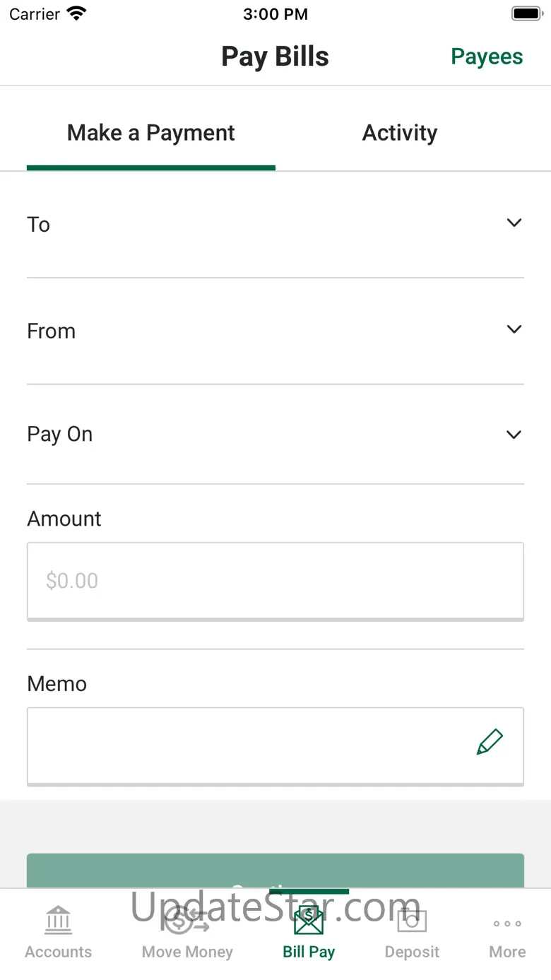Tap the From field row label
551x980 pixels.
click(51, 331)
